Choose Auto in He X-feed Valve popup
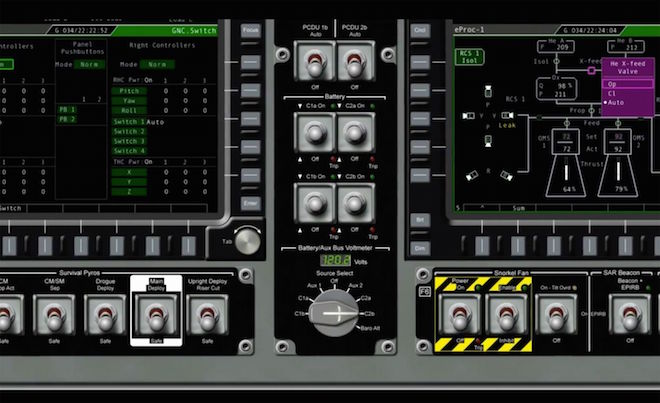 pyautogui.click(x=628, y=103)
